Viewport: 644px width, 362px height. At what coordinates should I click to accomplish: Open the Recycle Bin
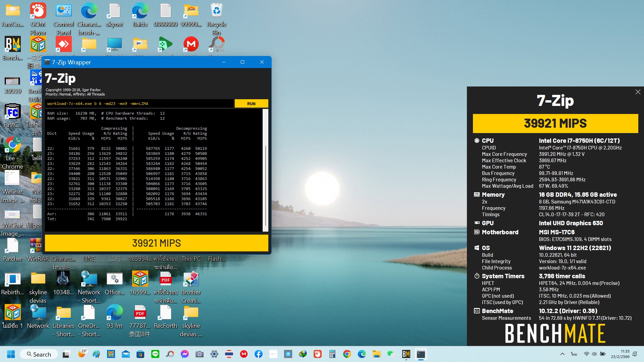click(216, 19)
